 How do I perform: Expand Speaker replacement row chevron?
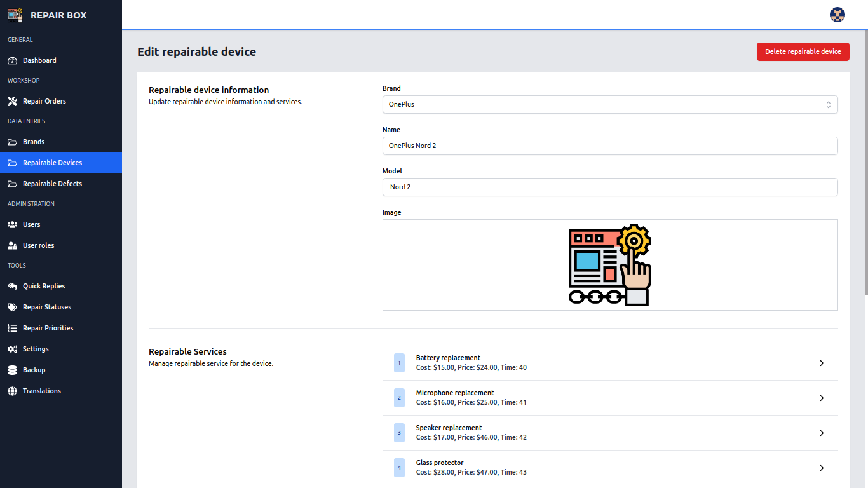pyautogui.click(x=822, y=433)
